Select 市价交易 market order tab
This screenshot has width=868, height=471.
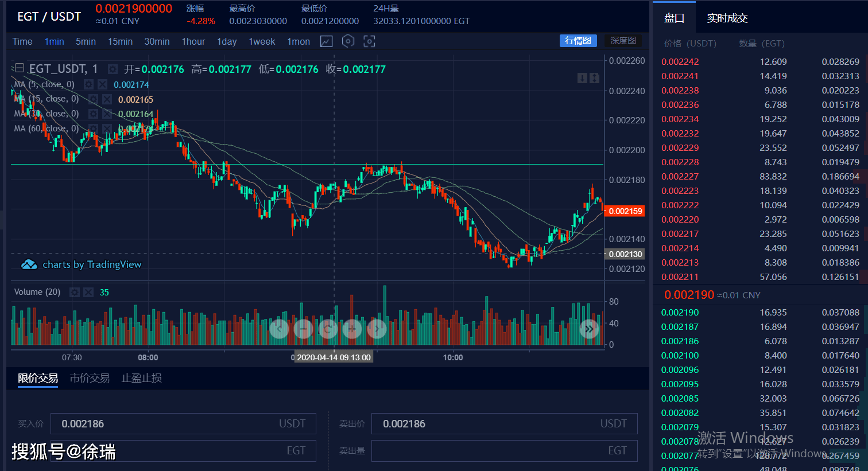[90, 378]
